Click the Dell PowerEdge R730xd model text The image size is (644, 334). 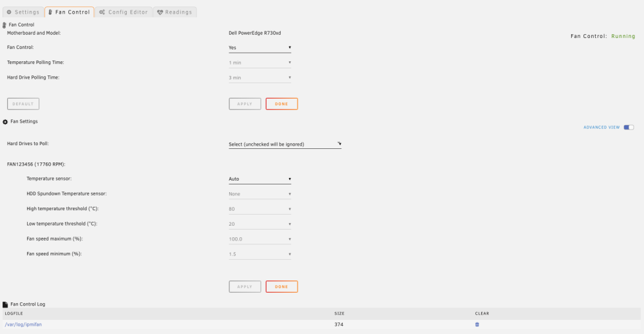[254, 33]
